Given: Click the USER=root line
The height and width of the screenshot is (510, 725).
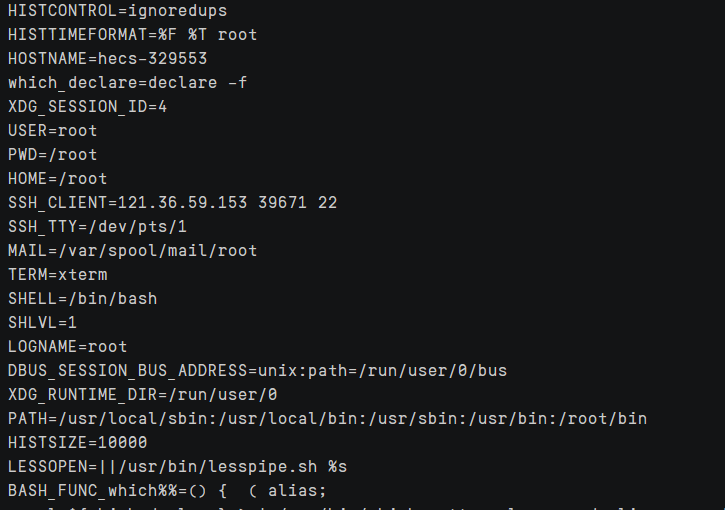Looking at the screenshot, I should (52, 131).
